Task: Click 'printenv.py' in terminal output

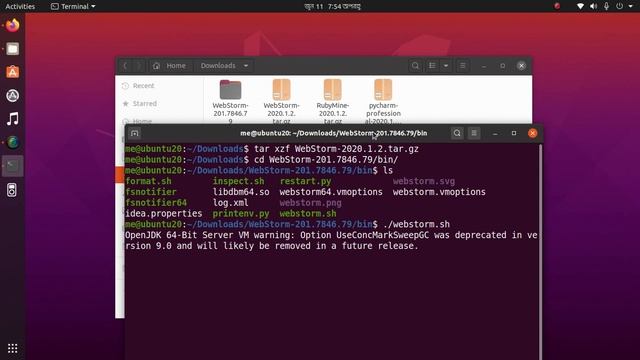Action: pyautogui.click(x=241, y=213)
